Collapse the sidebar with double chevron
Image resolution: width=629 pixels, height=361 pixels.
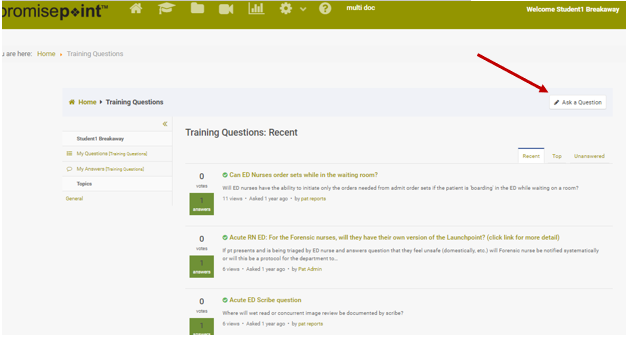[x=165, y=124]
